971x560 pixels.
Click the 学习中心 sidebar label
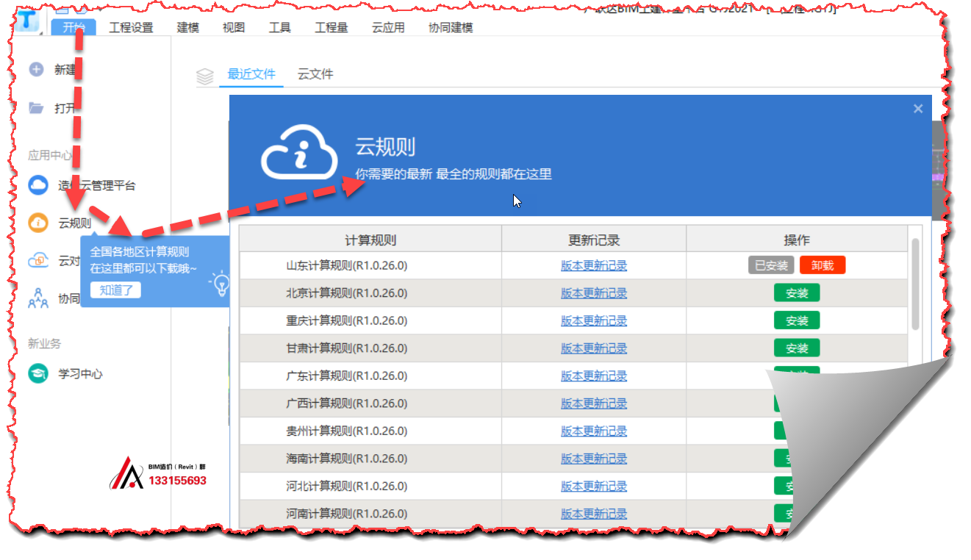coord(81,374)
